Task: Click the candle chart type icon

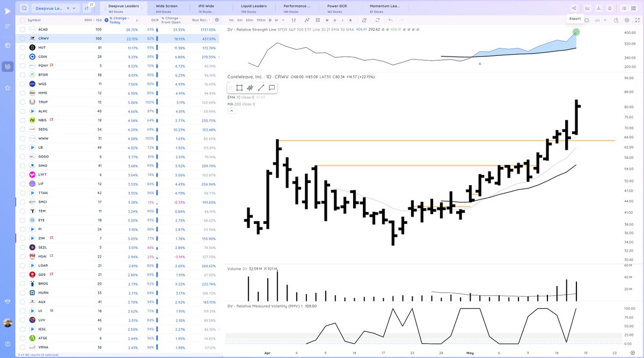Action: [x=294, y=20]
